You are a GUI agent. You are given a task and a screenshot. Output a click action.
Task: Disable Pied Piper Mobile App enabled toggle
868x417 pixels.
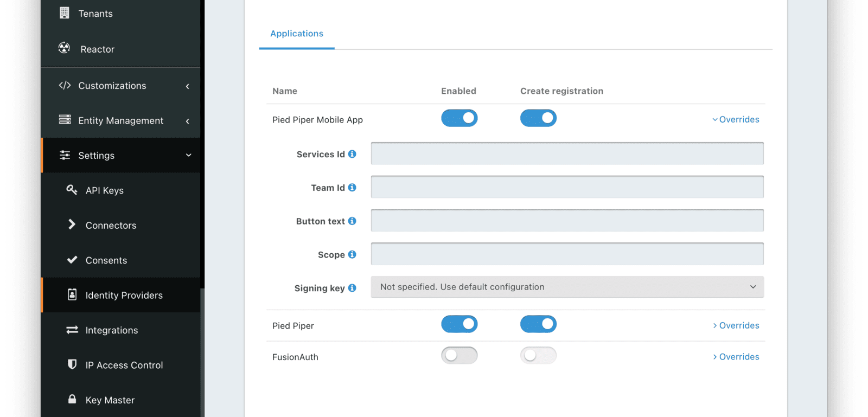point(459,118)
